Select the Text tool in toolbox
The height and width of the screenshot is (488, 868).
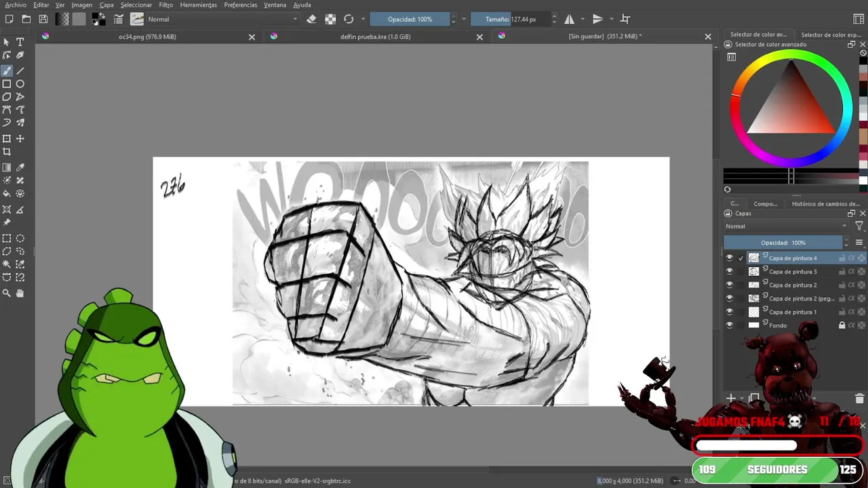[20, 42]
